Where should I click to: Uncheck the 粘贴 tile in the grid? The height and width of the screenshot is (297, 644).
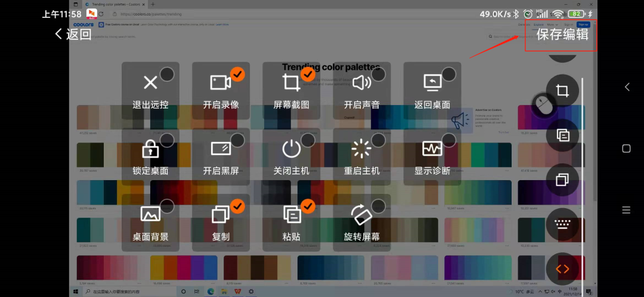[x=308, y=206]
